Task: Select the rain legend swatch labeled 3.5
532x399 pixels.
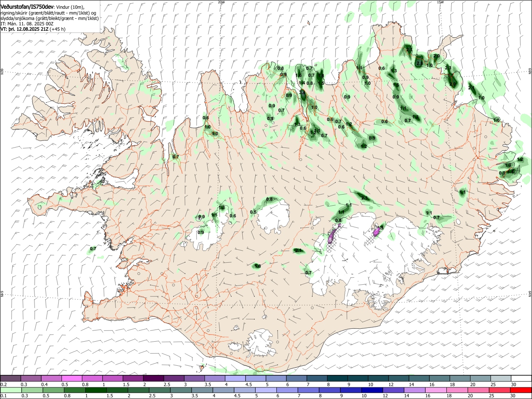Action: coord(202,390)
